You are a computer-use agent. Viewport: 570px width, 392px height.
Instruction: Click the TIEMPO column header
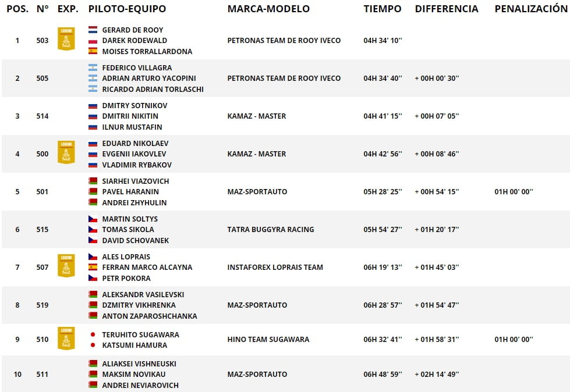pyautogui.click(x=383, y=9)
